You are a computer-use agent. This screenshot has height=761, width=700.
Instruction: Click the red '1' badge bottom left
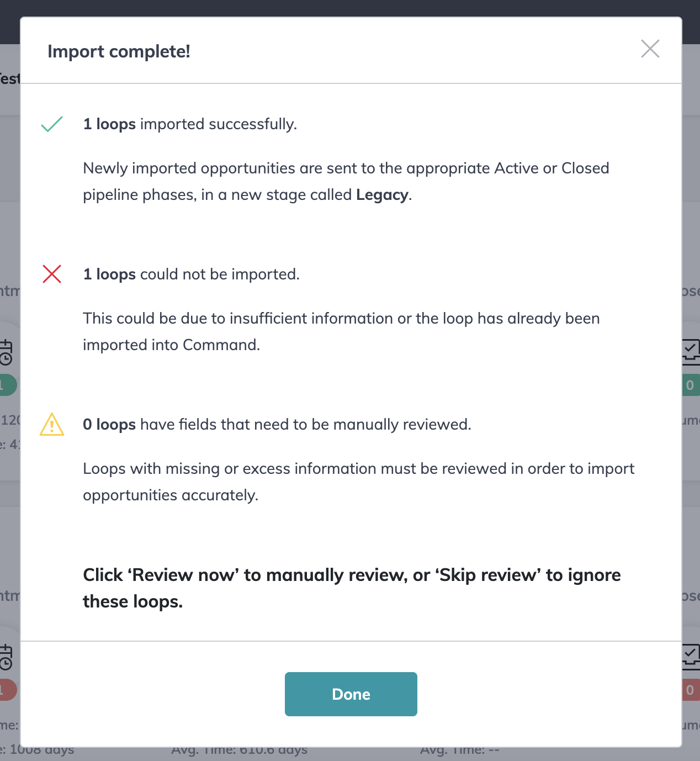[x=6, y=690]
